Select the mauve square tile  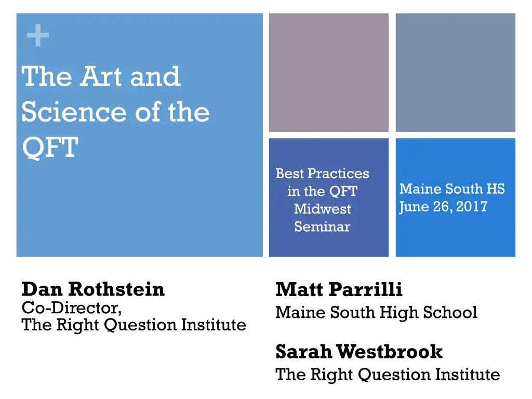[x=328, y=72]
